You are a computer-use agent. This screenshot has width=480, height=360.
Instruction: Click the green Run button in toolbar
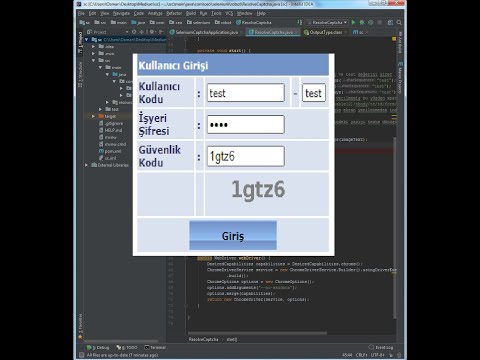(353, 22)
